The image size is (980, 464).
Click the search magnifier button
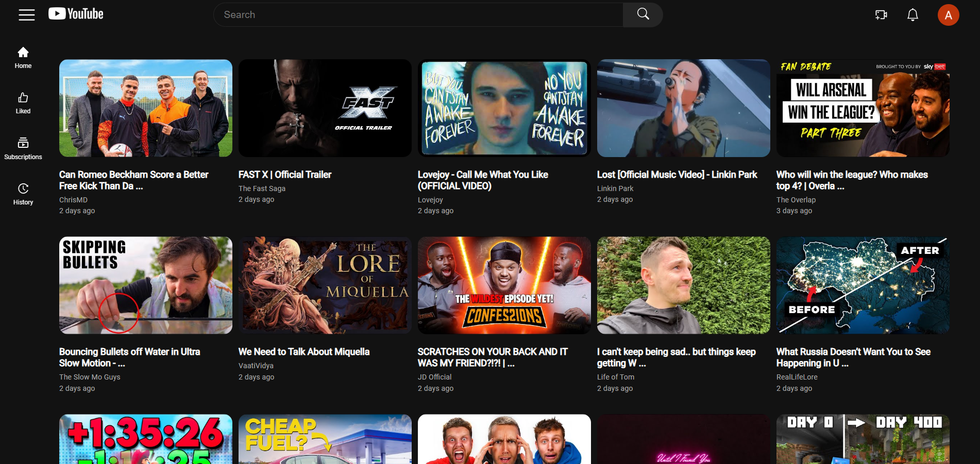(x=643, y=14)
